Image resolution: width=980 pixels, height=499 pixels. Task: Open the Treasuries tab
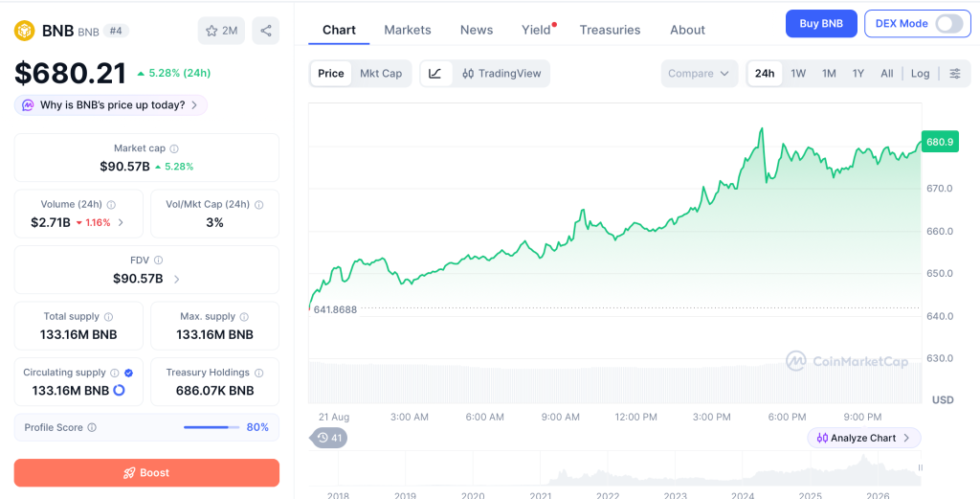click(x=610, y=30)
